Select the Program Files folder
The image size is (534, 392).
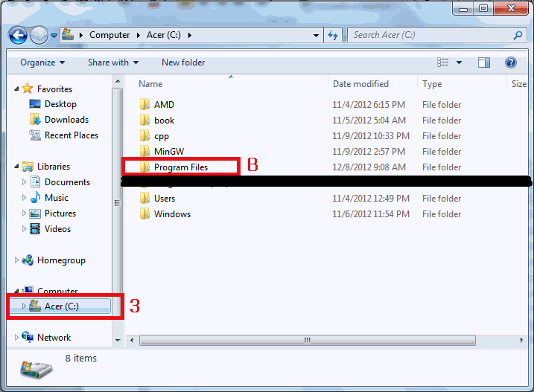click(180, 167)
